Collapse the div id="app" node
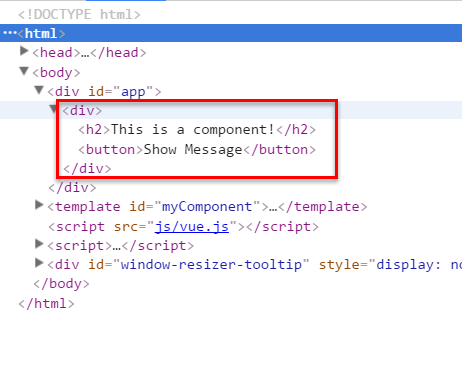 click(39, 90)
